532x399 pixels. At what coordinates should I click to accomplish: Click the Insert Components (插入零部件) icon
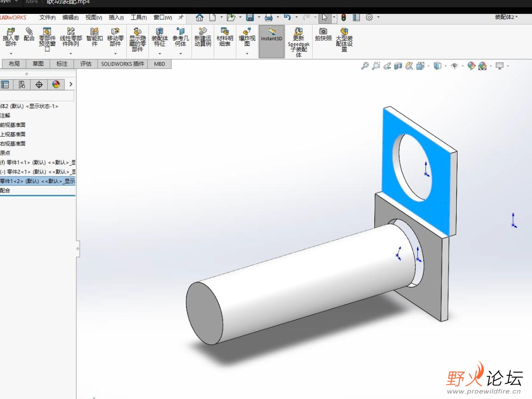click(11, 37)
